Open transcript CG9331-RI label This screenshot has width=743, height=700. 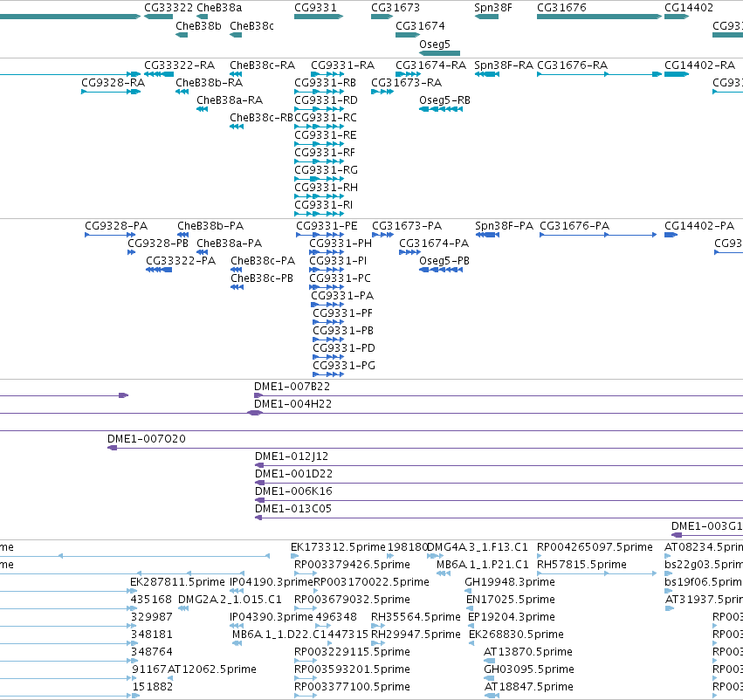[x=323, y=205]
